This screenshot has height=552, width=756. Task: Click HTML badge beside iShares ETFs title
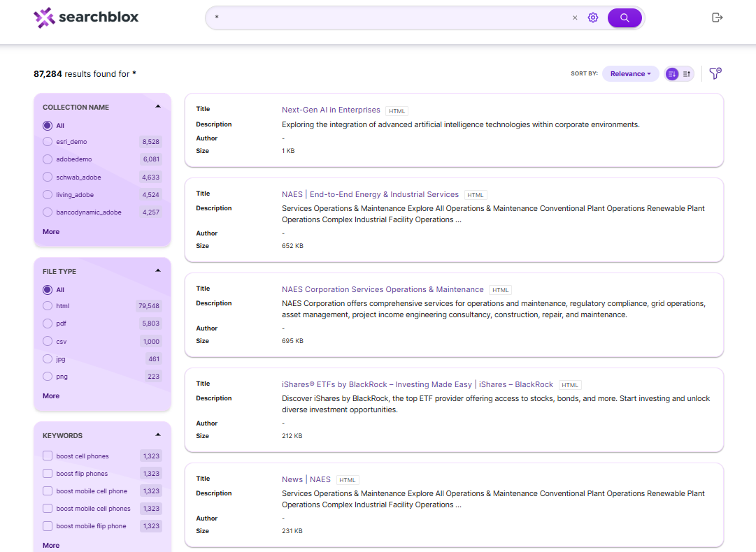pyautogui.click(x=570, y=385)
